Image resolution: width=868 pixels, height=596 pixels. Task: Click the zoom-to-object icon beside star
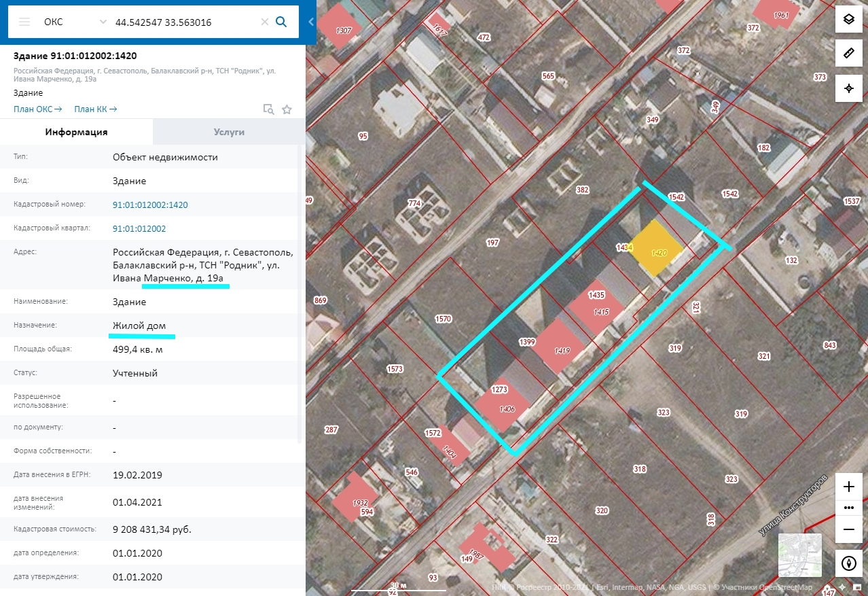[x=268, y=109]
